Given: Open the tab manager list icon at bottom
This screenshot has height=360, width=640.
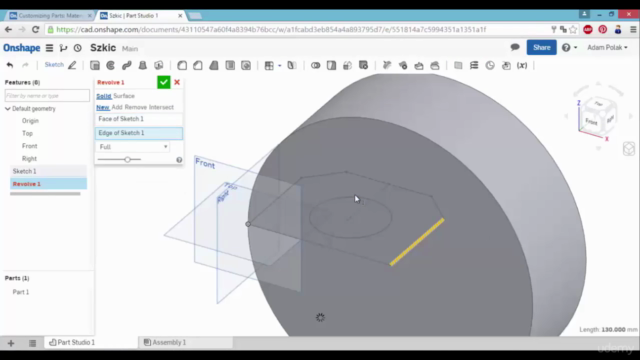Looking at the screenshot, I should (x=32, y=343).
